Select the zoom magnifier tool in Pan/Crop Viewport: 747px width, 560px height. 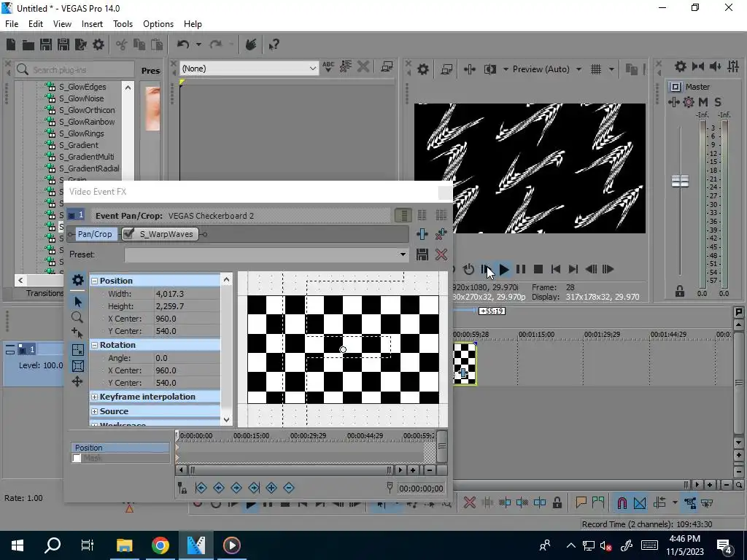(77, 318)
